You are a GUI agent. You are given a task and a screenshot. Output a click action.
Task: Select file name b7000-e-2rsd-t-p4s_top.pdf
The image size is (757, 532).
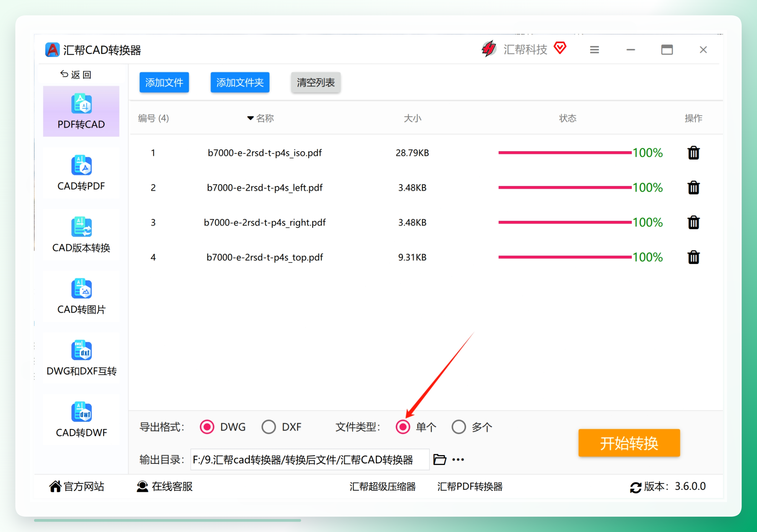(265, 257)
